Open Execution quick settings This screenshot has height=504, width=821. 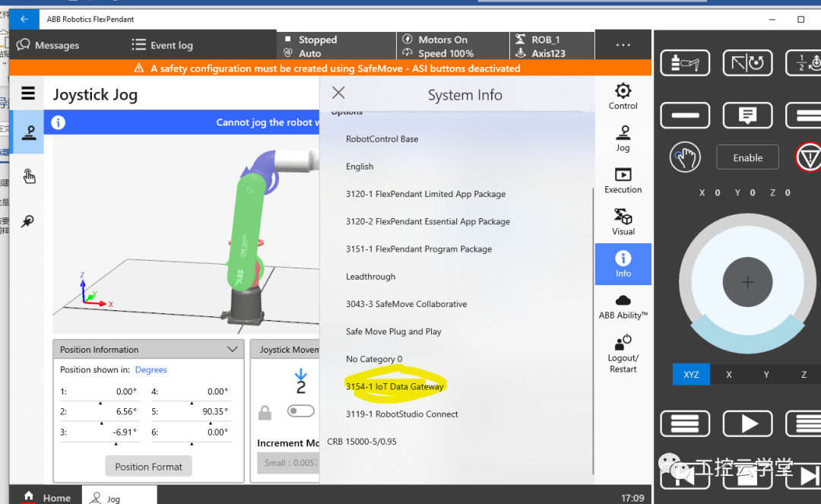(623, 180)
